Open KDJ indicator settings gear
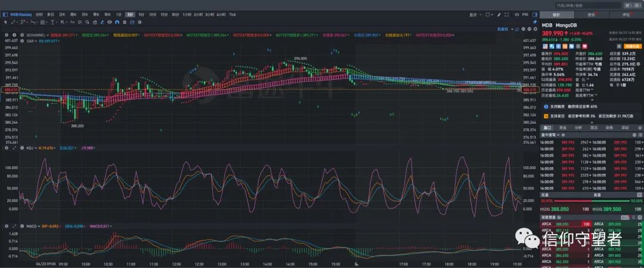Viewport: 644px width, 268px height. pyautogui.click(x=6, y=148)
